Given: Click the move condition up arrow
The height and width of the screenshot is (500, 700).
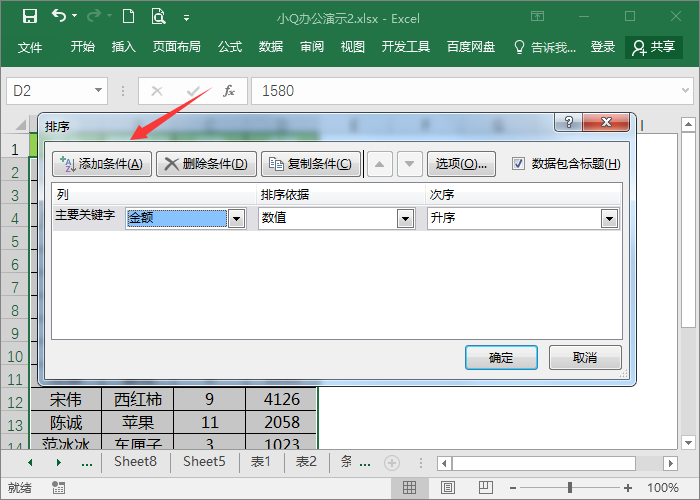Looking at the screenshot, I should (x=380, y=164).
